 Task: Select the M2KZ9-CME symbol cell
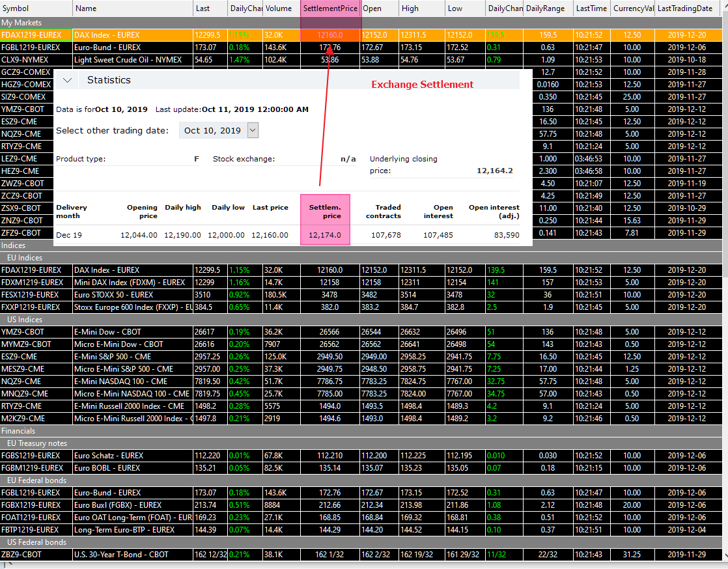click(x=36, y=419)
